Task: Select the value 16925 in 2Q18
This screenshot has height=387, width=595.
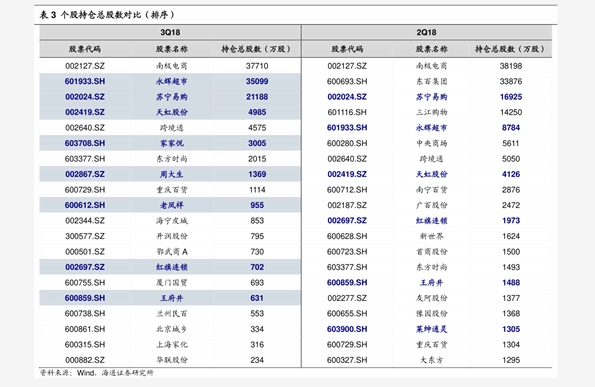Action: click(511, 97)
